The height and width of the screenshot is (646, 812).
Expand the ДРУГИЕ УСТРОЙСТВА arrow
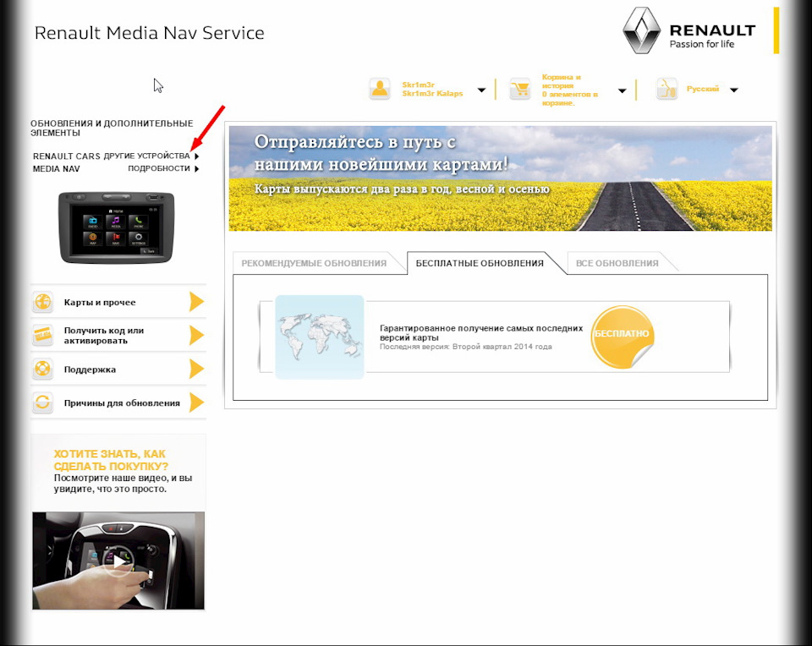[197, 156]
